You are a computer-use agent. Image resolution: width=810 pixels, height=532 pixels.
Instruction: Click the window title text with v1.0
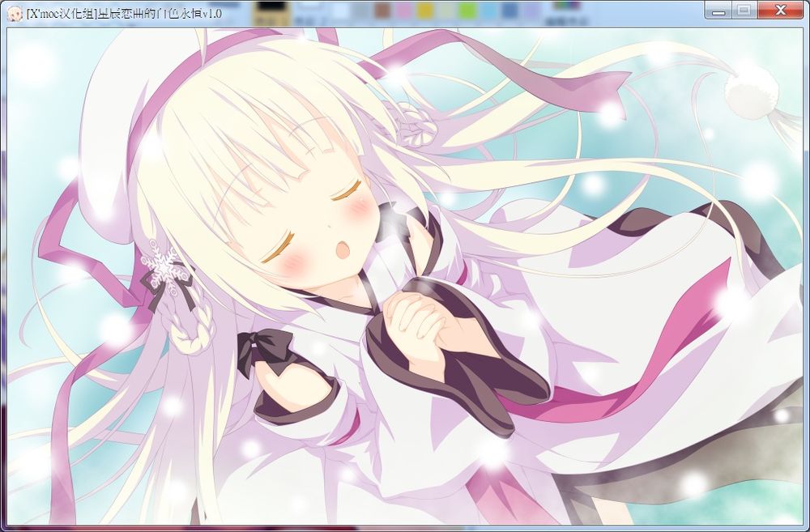pyautogui.click(x=124, y=14)
